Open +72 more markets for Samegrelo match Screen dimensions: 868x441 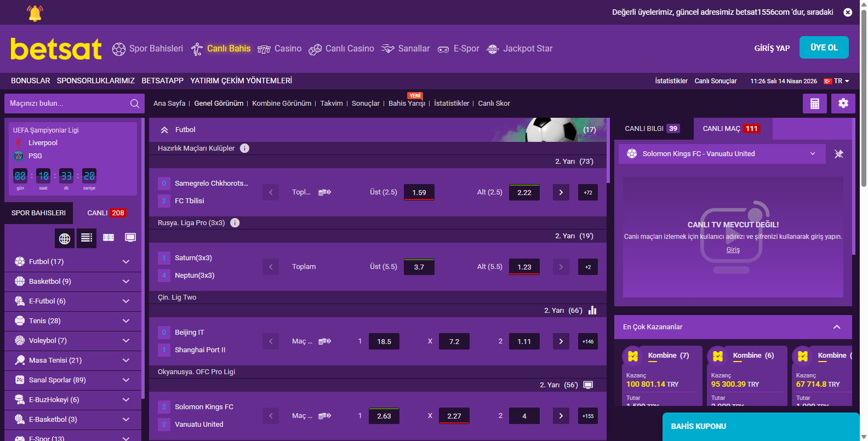588,192
